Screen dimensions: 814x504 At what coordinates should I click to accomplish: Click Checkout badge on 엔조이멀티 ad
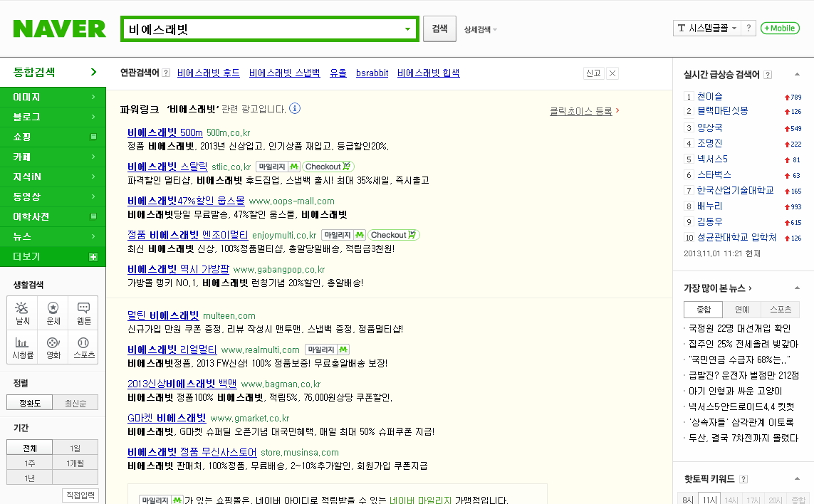pos(393,235)
